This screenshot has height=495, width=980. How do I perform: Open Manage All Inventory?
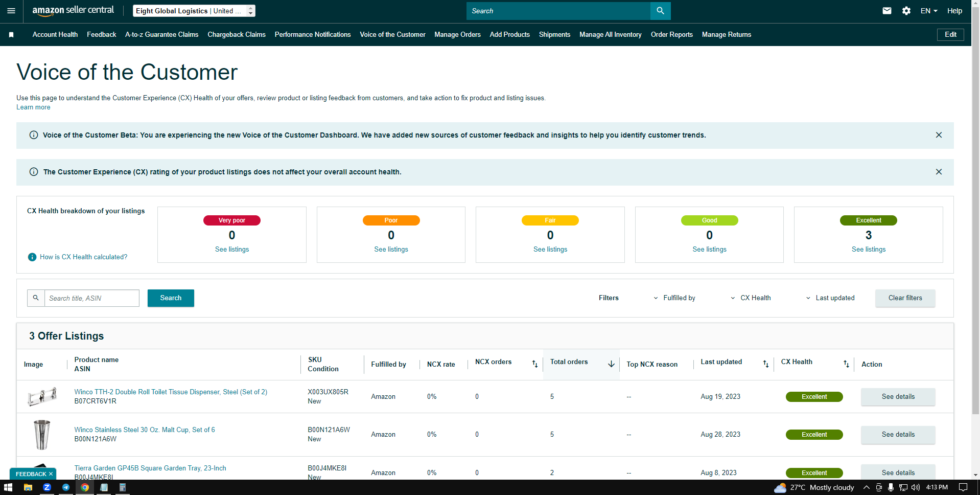[x=611, y=35]
